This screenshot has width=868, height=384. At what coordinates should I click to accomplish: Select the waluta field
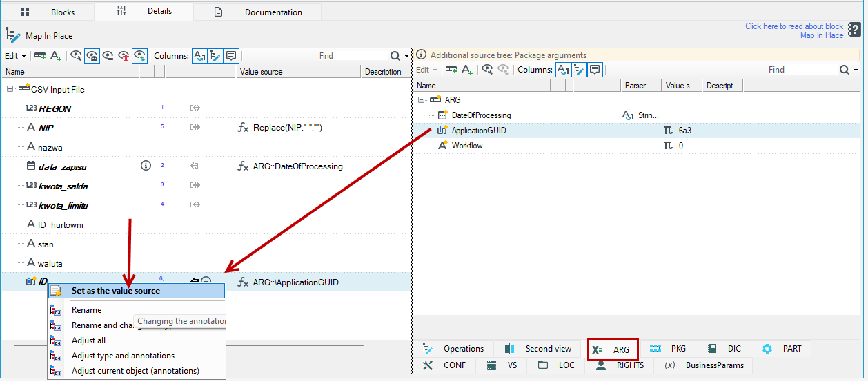(x=49, y=263)
